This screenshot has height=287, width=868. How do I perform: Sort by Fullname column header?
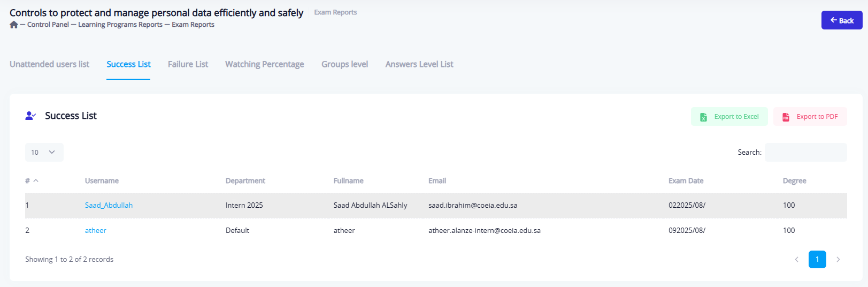[x=349, y=181]
